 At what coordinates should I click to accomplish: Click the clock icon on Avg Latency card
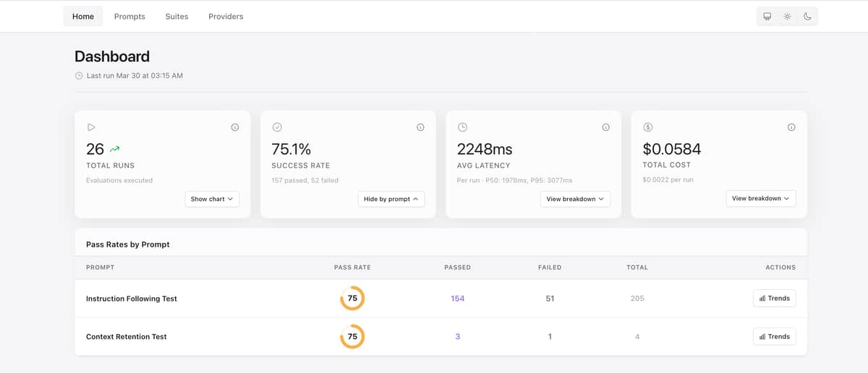[462, 127]
